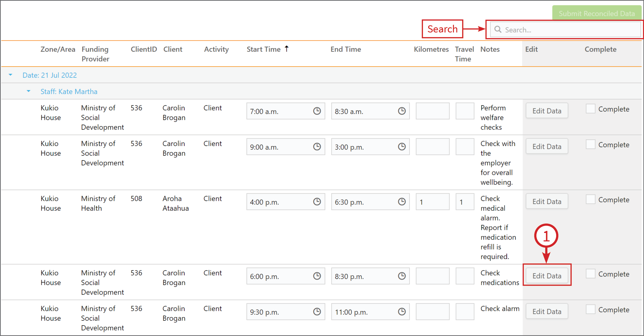The image size is (644, 336).
Task: Select 'Perform welfare checks' note text
Action: [493, 117]
